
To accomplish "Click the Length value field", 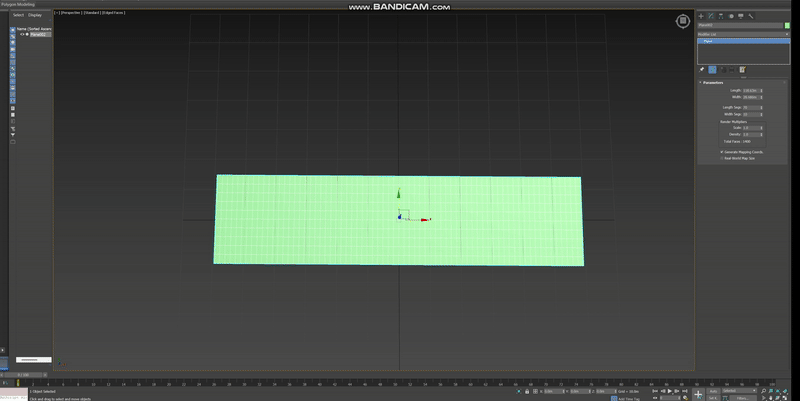I will pos(751,90).
